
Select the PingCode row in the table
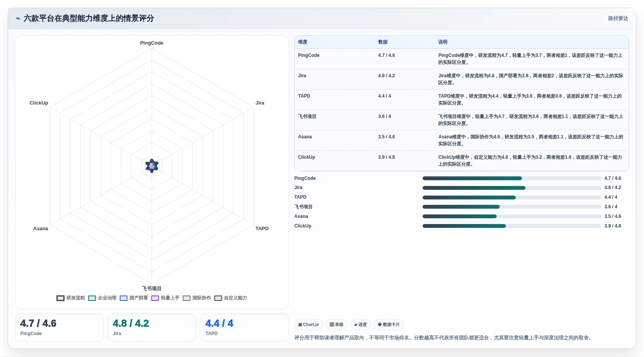[461, 59]
